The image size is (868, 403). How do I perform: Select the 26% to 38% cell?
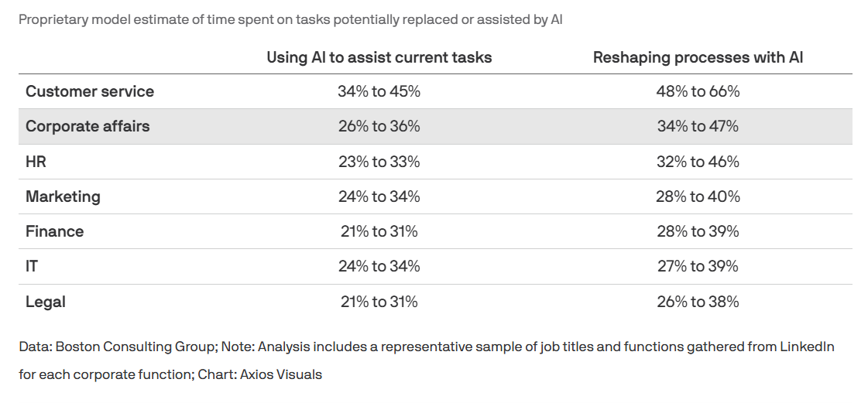click(x=698, y=302)
